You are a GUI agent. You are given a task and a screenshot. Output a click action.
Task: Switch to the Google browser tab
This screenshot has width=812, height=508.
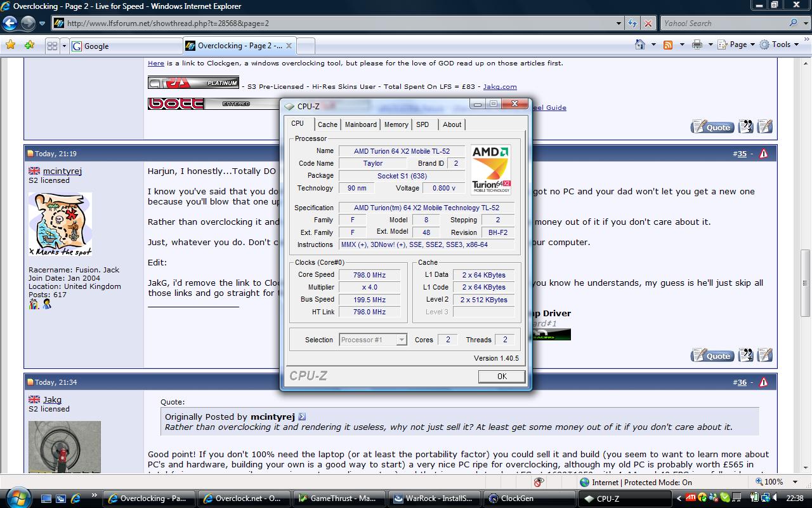pyautogui.click(x=126, y=46)
